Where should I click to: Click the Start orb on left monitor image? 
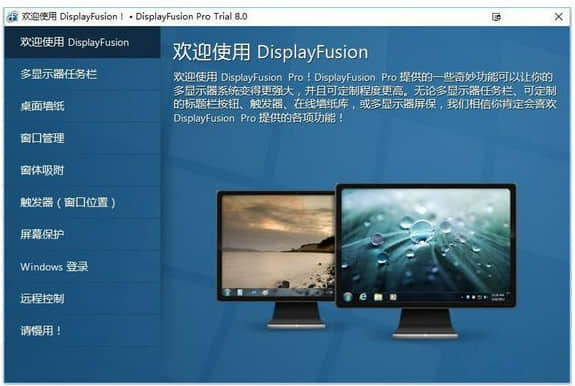227,292
